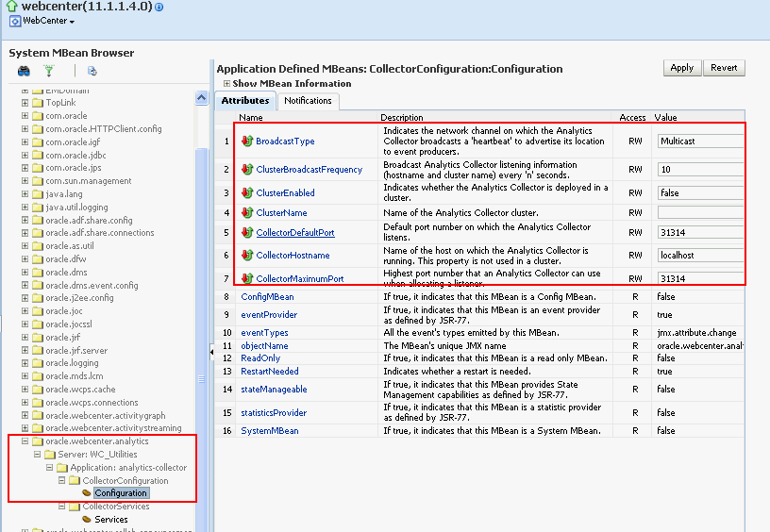Open the CollectorDefaultPort attribute link
Image resolution: width=770 pixels, height=532 pixels.
click(x=295, y=233)
